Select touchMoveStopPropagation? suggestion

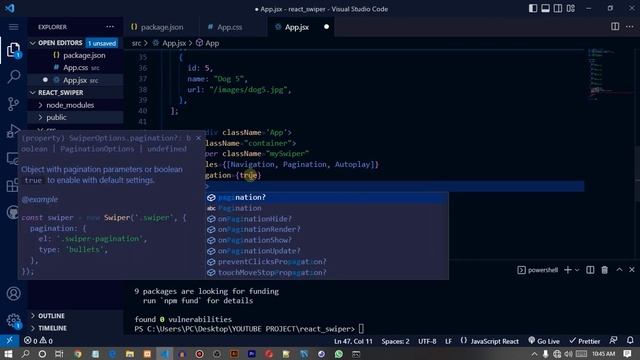[327, 272]
